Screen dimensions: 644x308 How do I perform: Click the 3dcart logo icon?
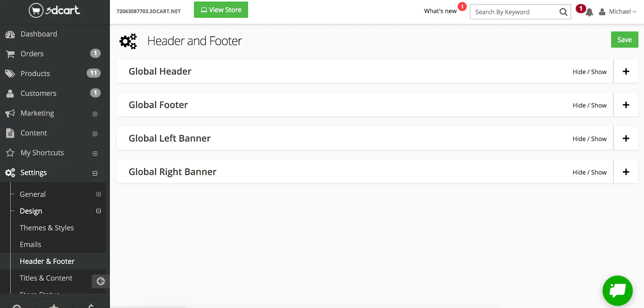(x=36, y=10)
